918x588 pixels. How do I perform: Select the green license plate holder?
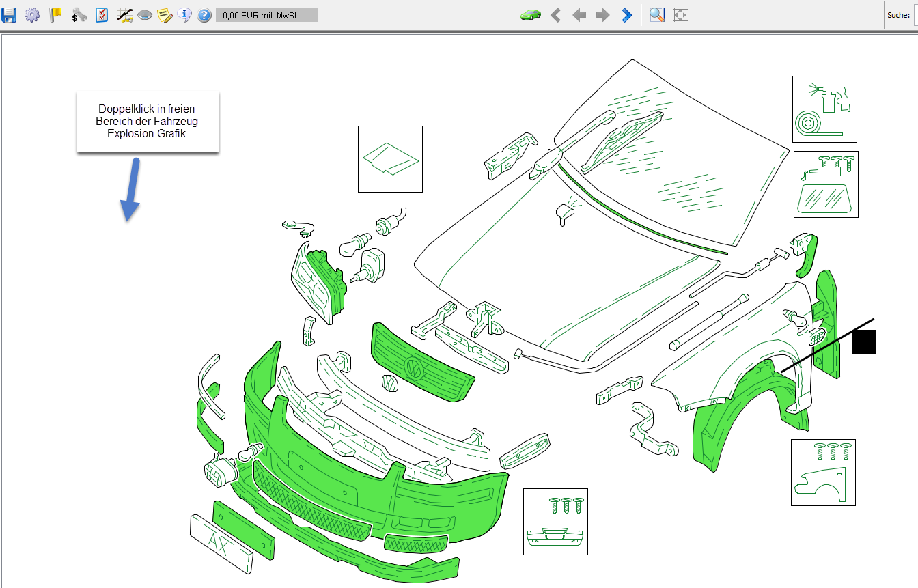[x=244, y=530]
